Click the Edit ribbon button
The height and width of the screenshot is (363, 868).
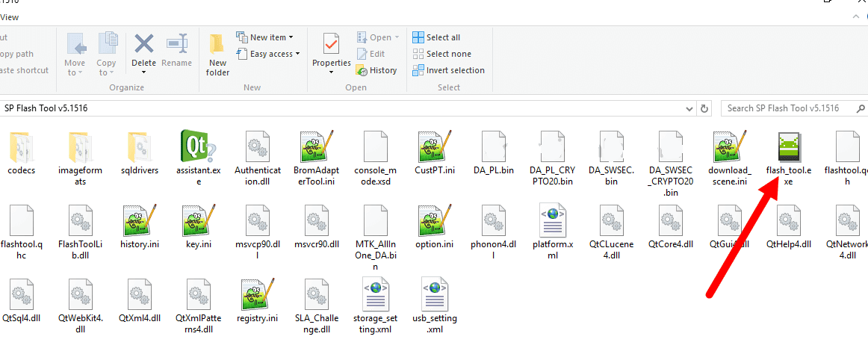[371, 54]
